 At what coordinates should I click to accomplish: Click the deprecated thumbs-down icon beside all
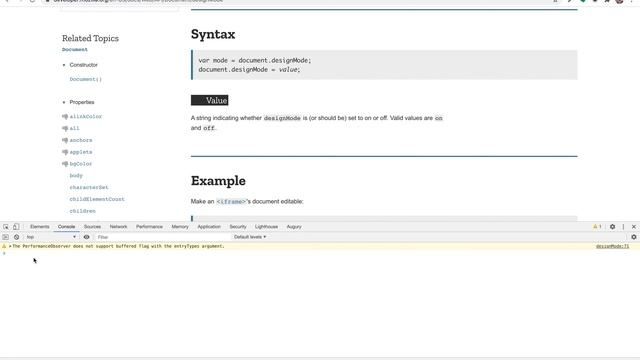(x=65, y=129)
